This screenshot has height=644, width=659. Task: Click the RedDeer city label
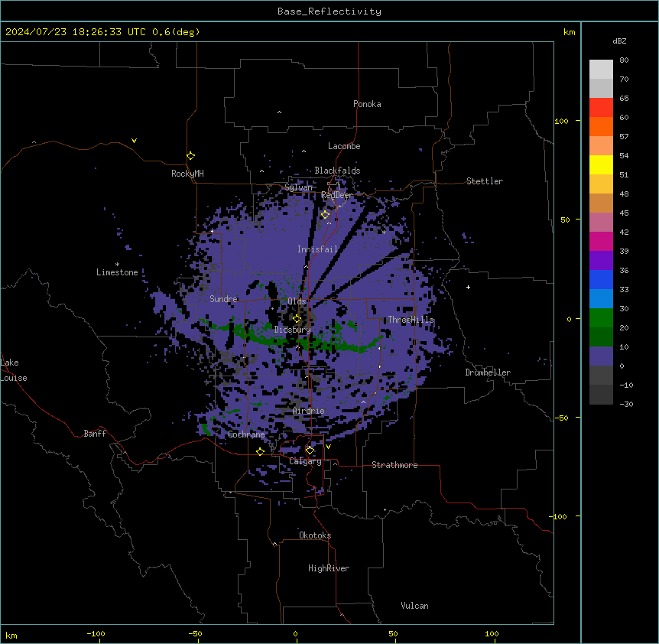[336, 195]
